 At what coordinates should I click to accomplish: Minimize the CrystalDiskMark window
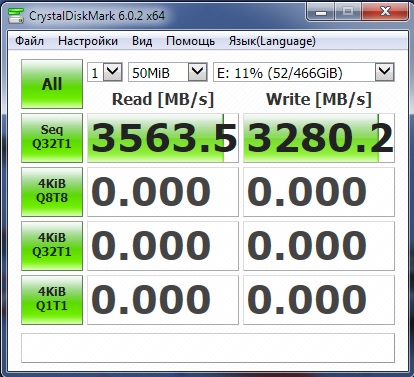(x=321, y=12)
